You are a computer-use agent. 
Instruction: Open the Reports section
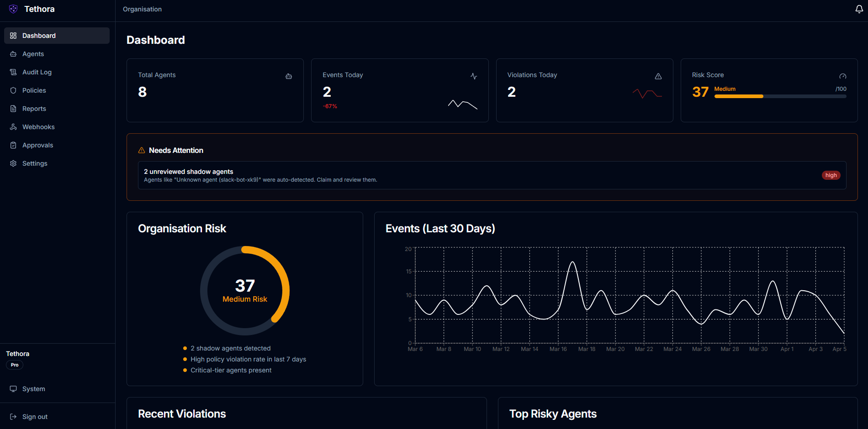point(34,109)
